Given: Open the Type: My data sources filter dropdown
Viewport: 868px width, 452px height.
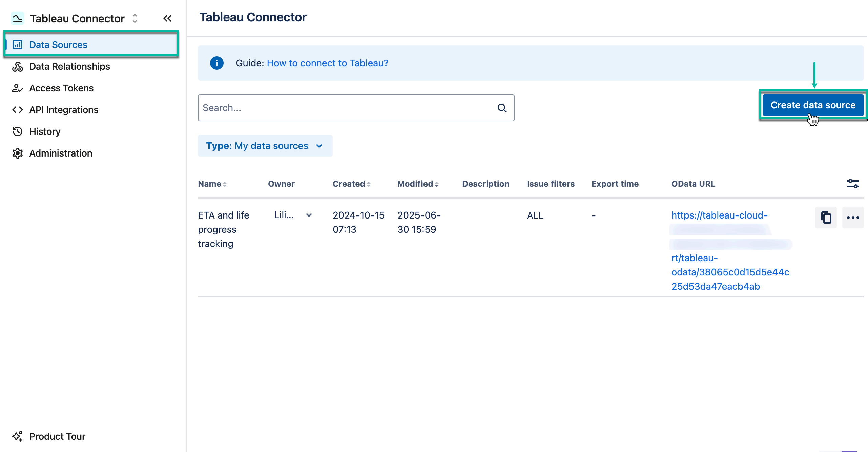Looking at the screenshot, I should point(265,146).
